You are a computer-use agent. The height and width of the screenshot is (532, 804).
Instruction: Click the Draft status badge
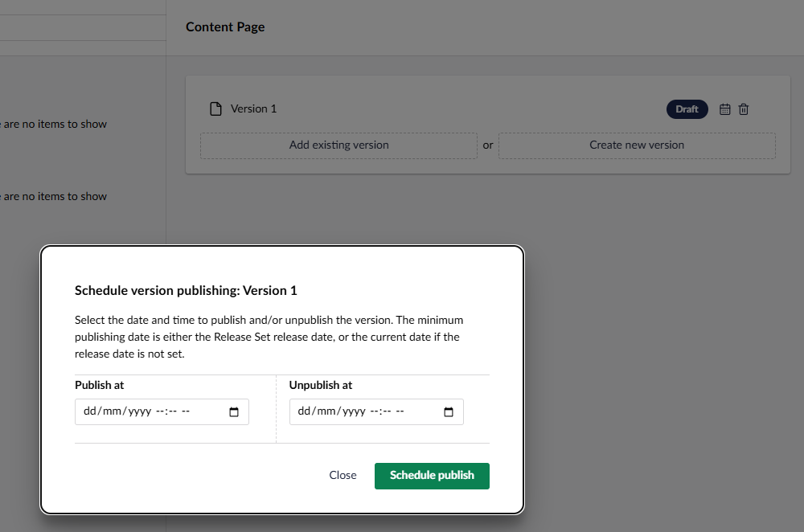click(x=687, y=109)
